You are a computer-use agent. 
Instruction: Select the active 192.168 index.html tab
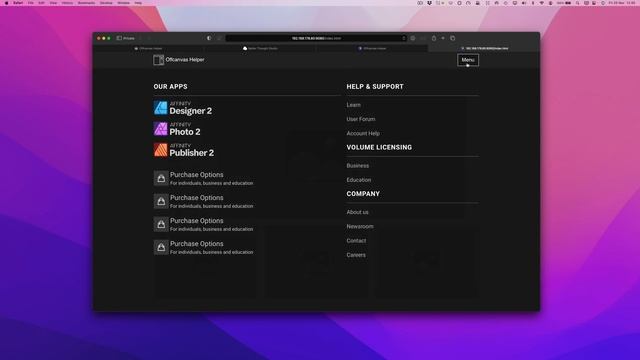coord(484,48)
